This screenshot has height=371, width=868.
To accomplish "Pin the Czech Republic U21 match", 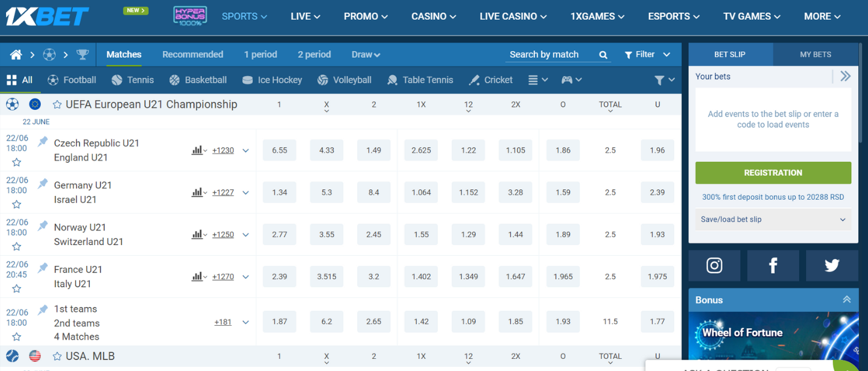I will [43, 141].
